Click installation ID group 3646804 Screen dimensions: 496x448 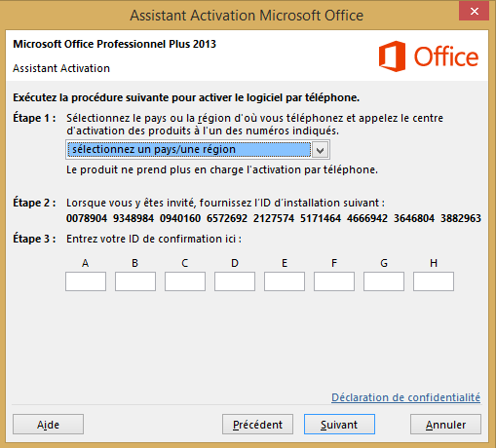coord(414,218)
